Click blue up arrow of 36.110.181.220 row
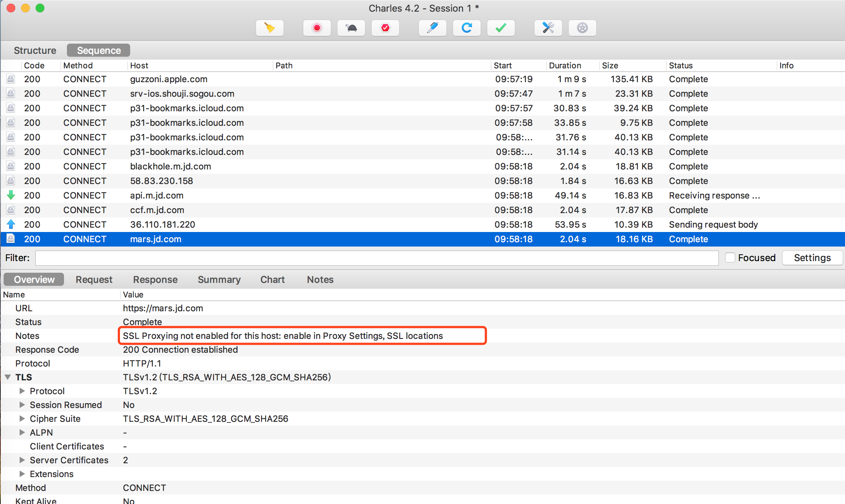The width and height of the screenshot is (845, 504). click(x=11, y=224)
